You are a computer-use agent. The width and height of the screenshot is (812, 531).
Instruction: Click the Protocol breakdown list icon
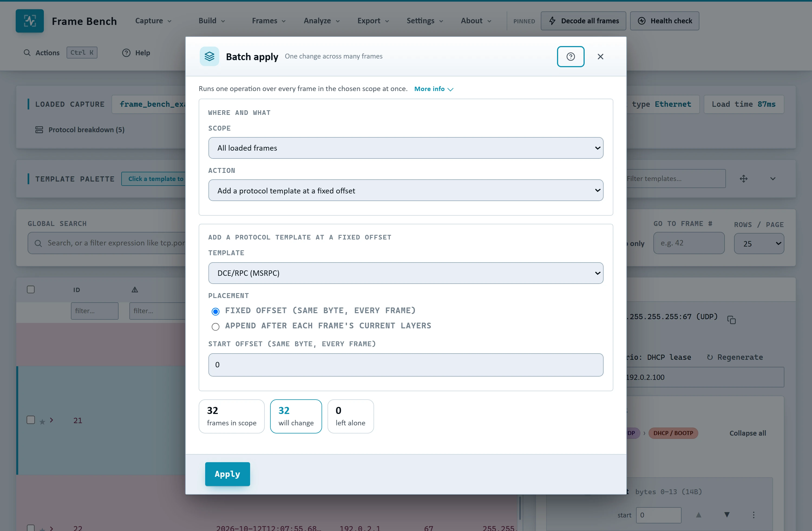39,130
